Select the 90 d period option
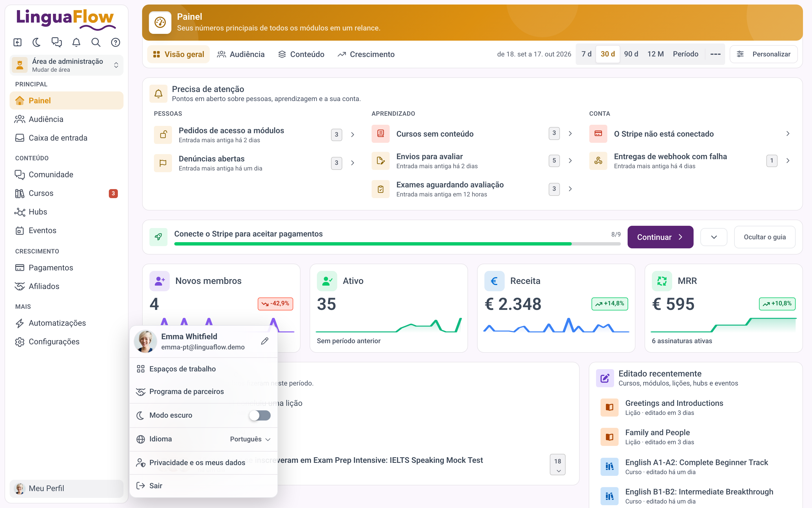Screen dimensions: 812x508 click(x=631, y=54)
